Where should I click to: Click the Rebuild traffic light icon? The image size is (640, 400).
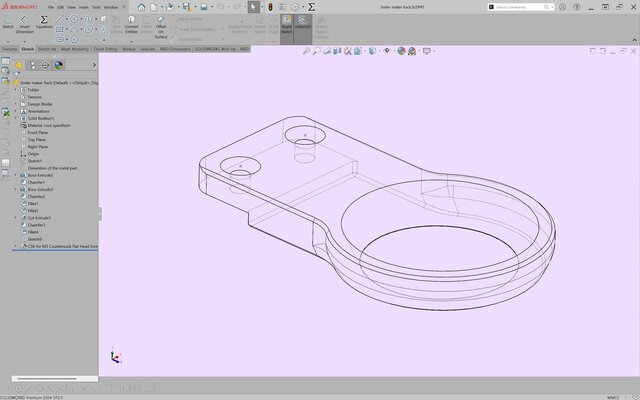(269, 7)
